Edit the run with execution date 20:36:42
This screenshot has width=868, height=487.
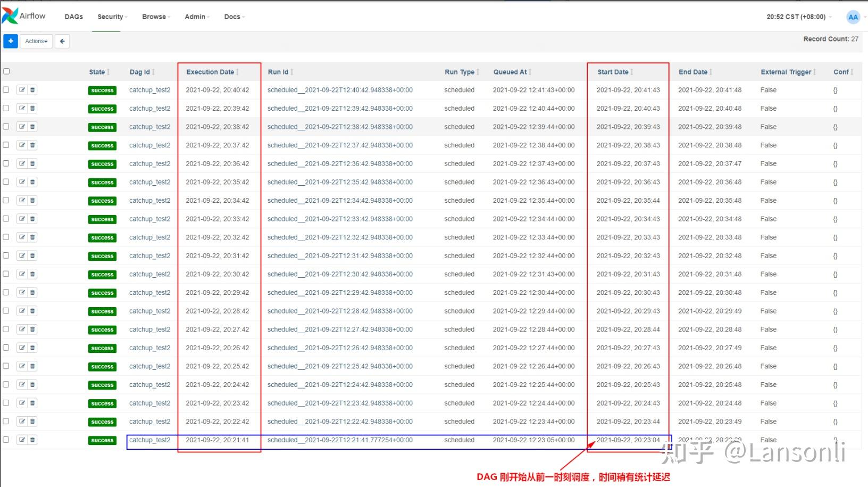point(22,163)
